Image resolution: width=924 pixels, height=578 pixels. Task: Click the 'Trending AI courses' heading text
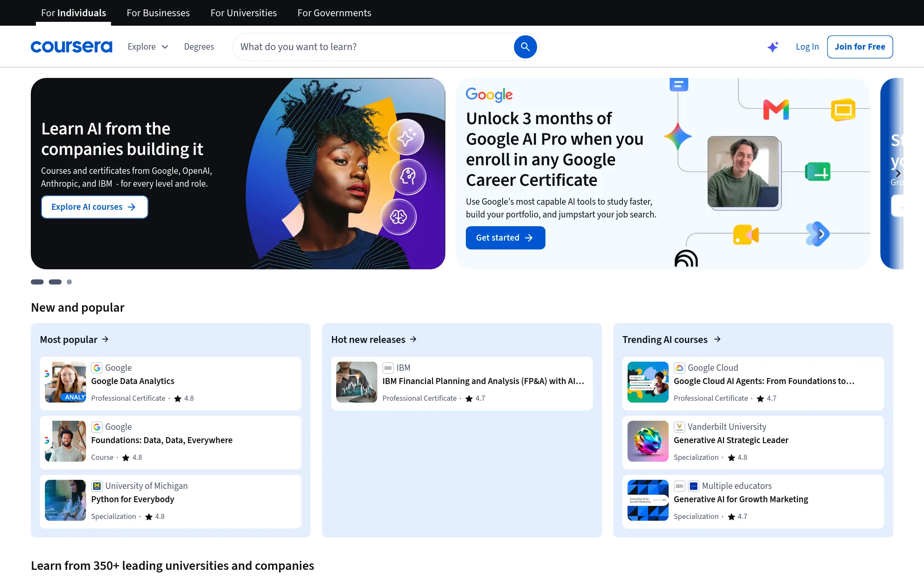click(665, 340)
